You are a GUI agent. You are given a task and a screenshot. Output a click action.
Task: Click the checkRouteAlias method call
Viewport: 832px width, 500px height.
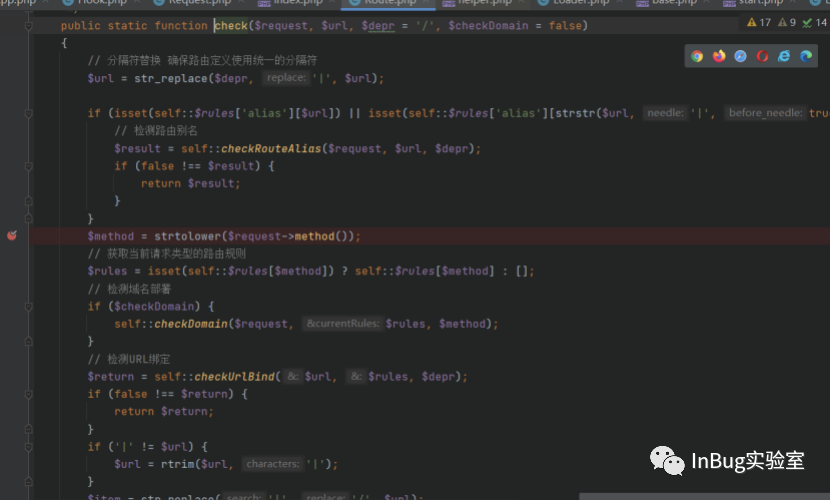[x=271, y=149]
